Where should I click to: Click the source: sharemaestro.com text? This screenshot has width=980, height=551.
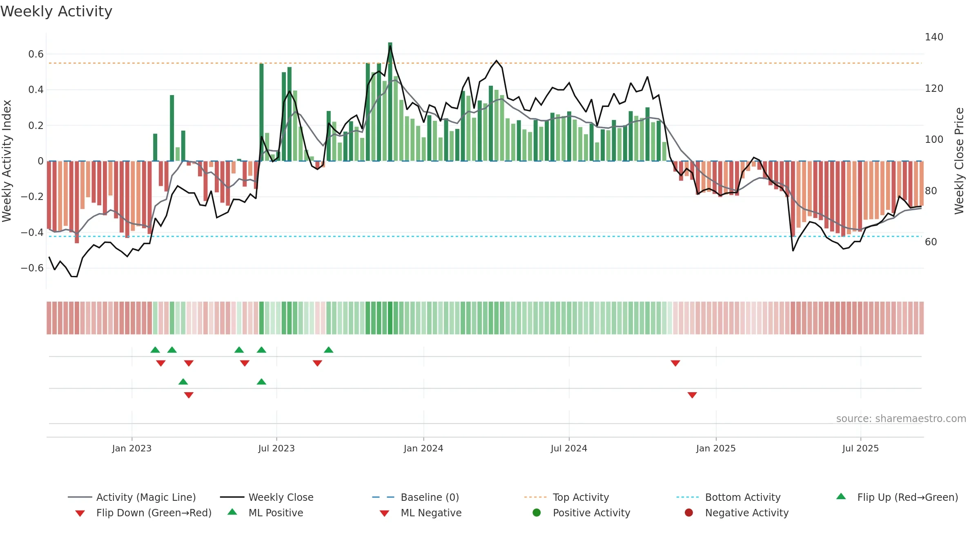pos(901,419)
